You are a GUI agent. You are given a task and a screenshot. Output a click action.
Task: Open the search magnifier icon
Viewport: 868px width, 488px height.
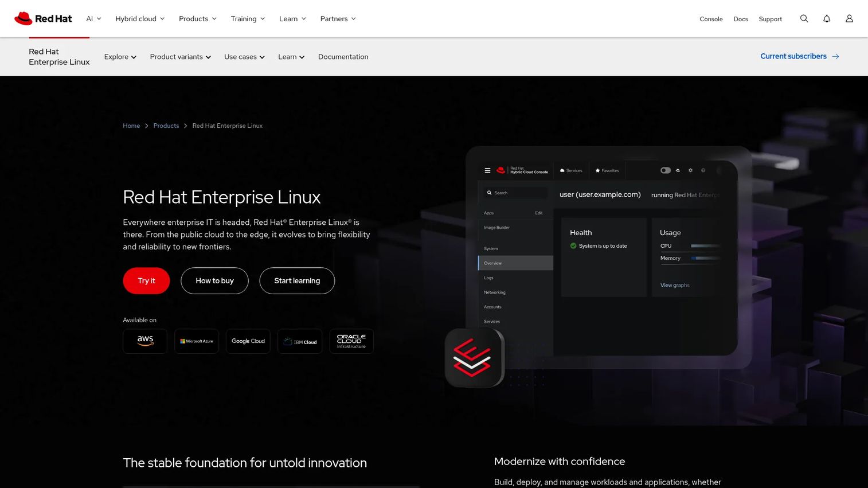pyautogui.click(x=804, y=18)
